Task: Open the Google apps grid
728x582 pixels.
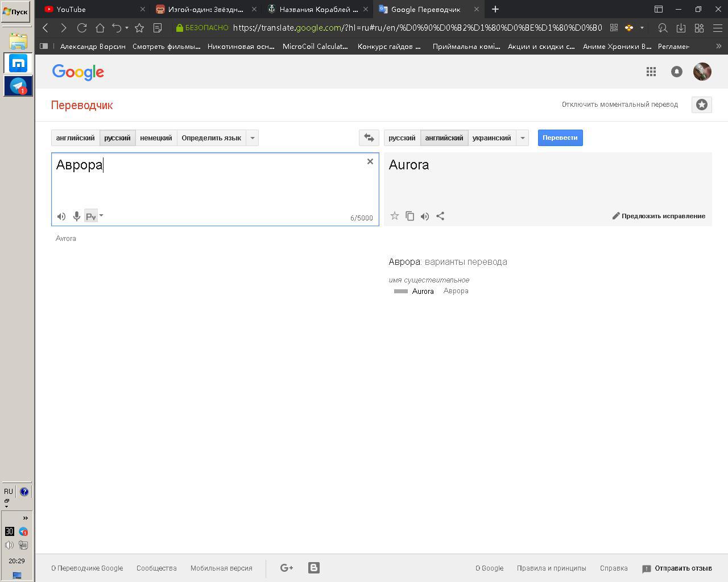Action: pyautogui.click(x=651, y=72)
